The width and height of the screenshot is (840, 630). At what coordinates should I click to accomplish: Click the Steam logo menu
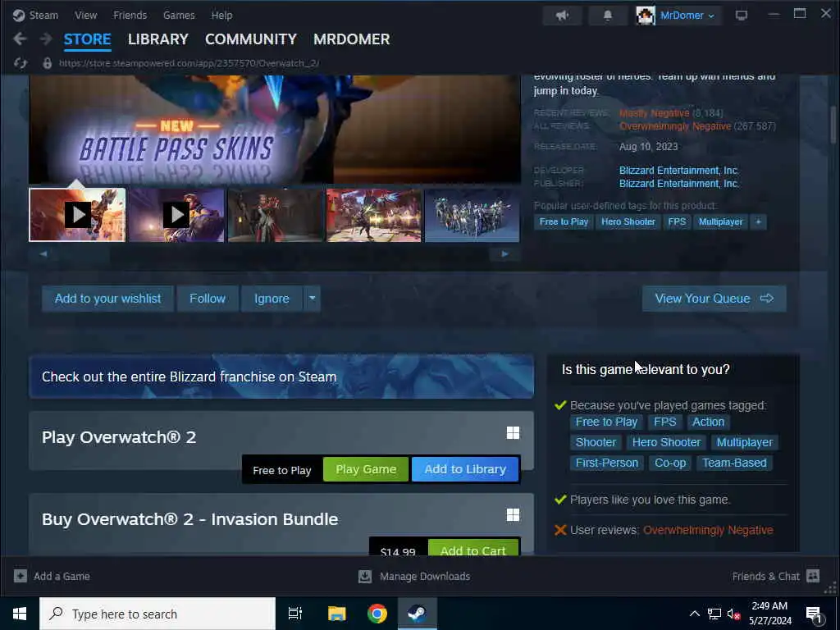click(35, 15)
